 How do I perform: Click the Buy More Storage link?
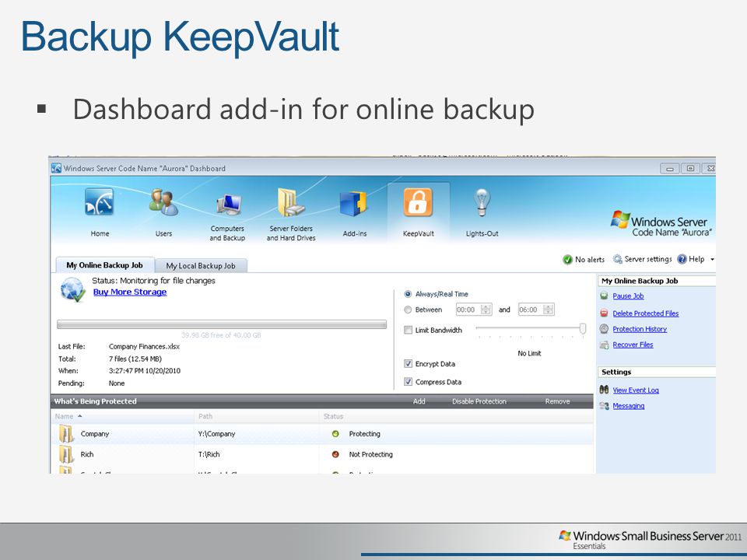click(130, 292)
